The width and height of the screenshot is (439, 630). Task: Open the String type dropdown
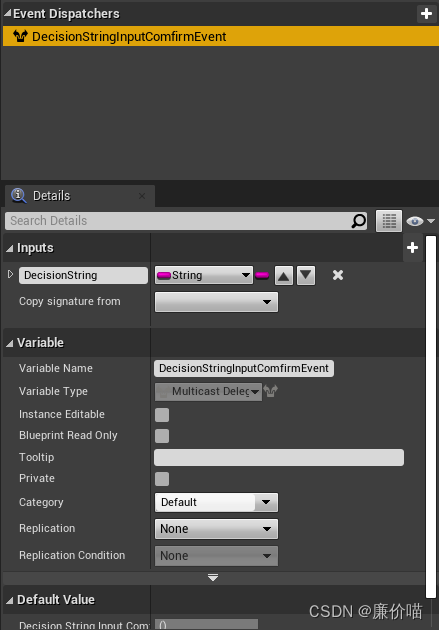click(x=204, y=275)
